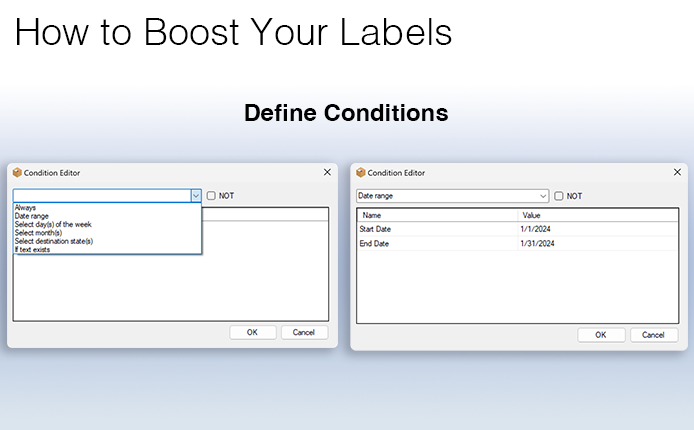Enable the NOT checkbox in right Condition Editor
The height and width of the screenshot is (430, 694).
[x=559, y=196]
